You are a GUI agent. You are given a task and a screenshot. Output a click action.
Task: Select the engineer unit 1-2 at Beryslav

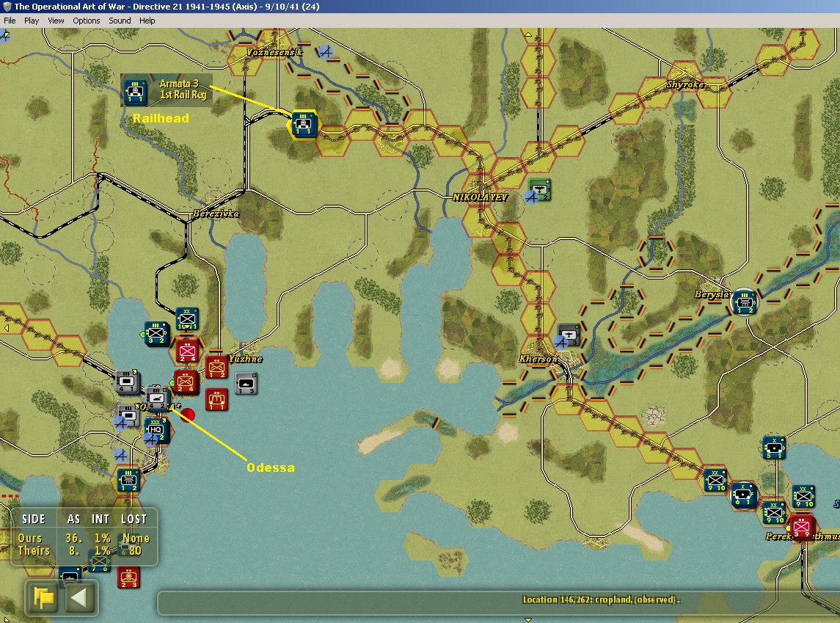745,302
